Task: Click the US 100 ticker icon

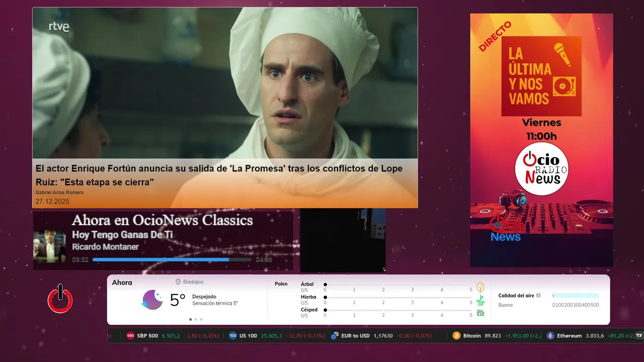Action: pos(232,336)
